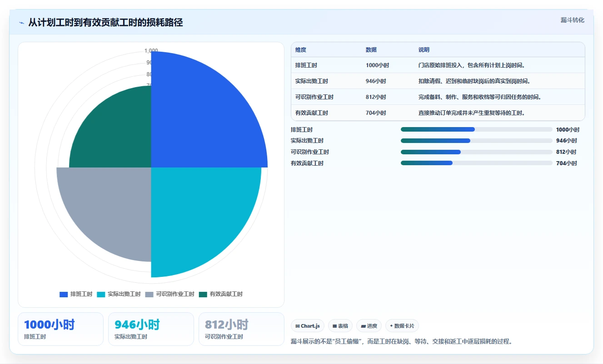This screenshot has width=603, height=364.
Task: Toggle the 排班工时 legend swatch
Action: click(64, 294)
